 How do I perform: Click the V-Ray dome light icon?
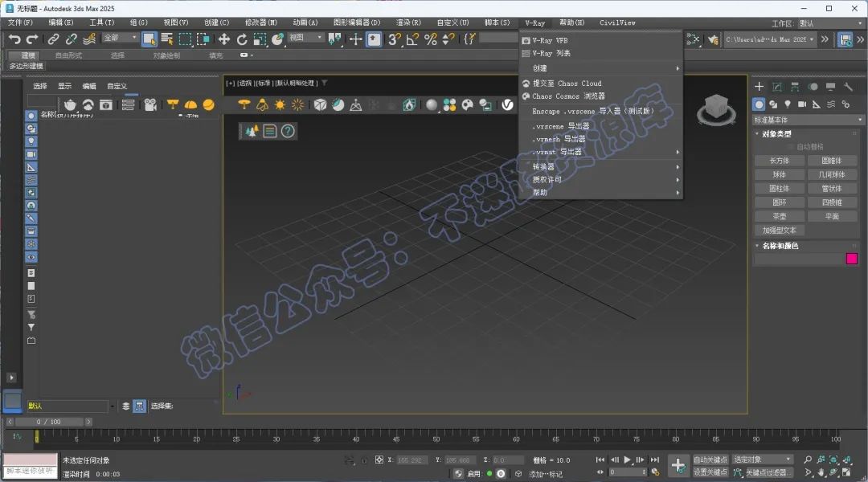coord(191,104)
